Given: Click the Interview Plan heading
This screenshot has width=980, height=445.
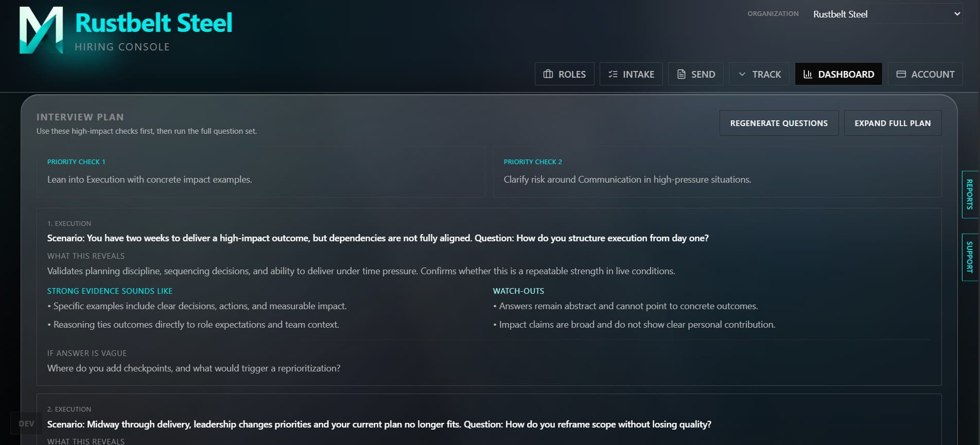Looking at the screenshot, I should (x=80, y=117).
